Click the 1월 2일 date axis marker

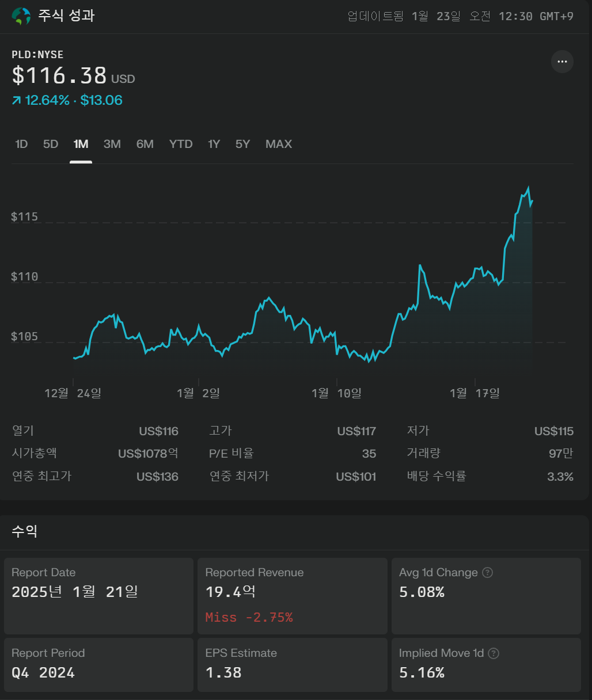pyautogui.click(x=198, y=393)
